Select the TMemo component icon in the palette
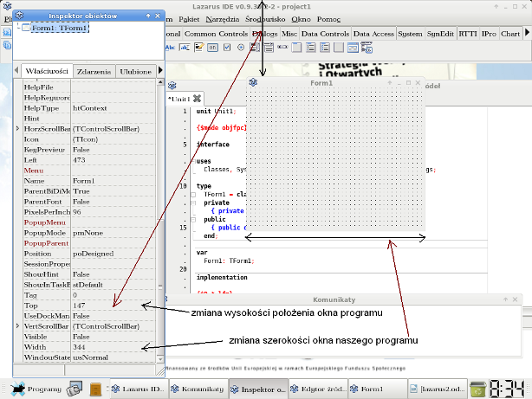532x399 pixels. [198, 48]
